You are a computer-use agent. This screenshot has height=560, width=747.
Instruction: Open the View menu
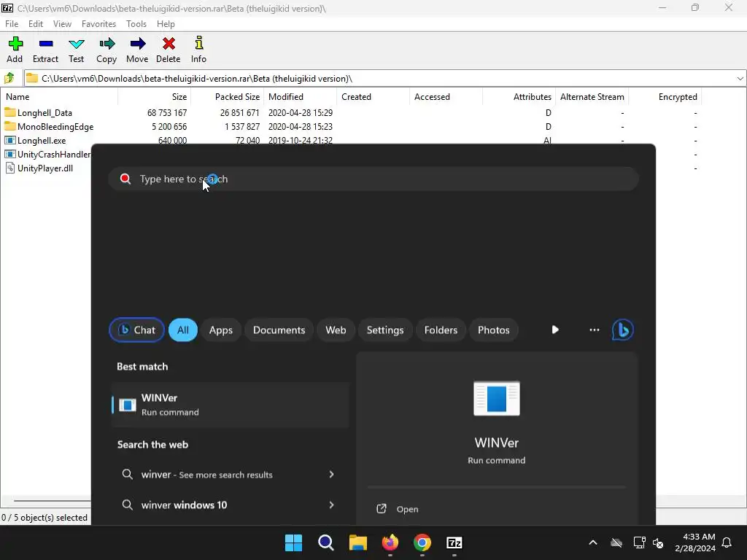click(63, 24)
